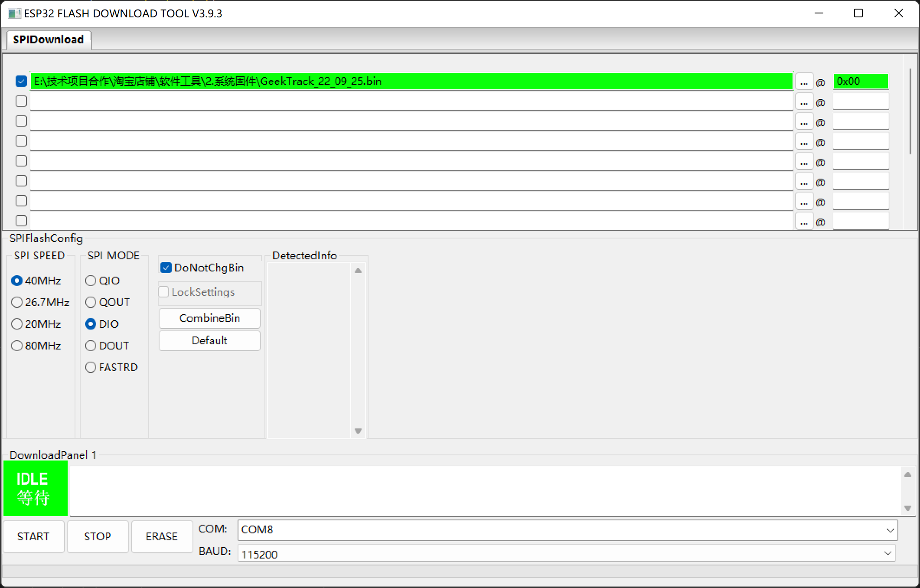Select 80MHz SPI speed
920x588 pixels.
(17, 346)
